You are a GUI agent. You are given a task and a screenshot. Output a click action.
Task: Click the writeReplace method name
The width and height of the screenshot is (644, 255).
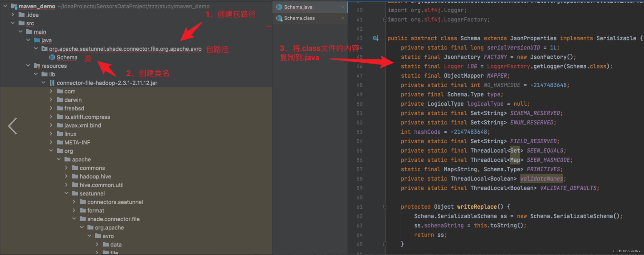(477, 207)
